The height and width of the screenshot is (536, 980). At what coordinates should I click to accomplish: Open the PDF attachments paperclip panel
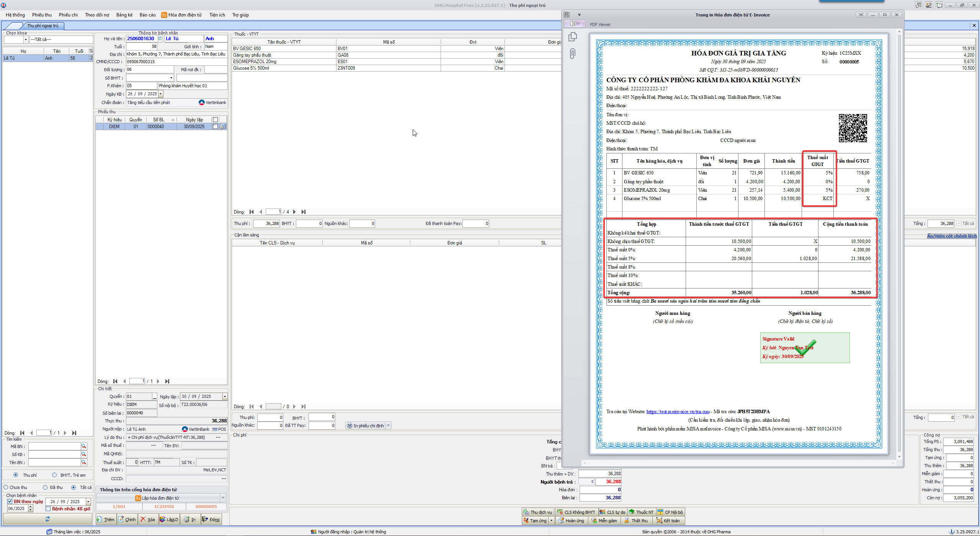[x=572, y=54]
